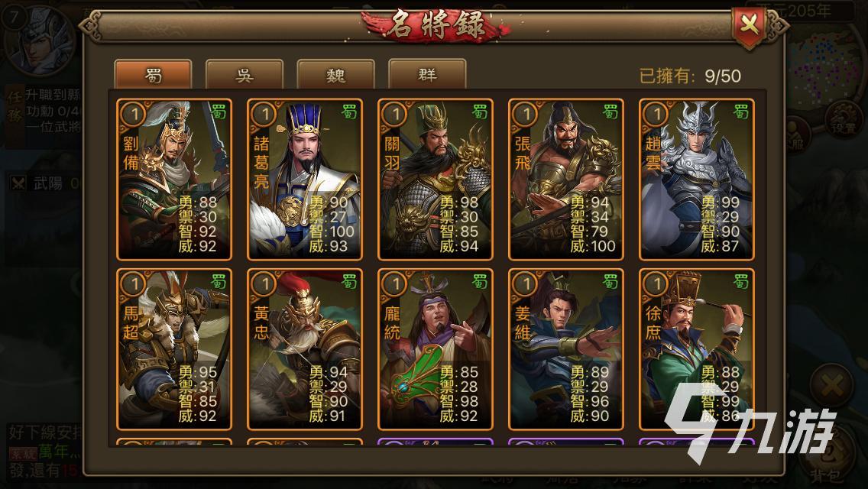Switch to the 吳 faction tab
The width and height of the screenshot is (868, 489).
coord(245,74)
